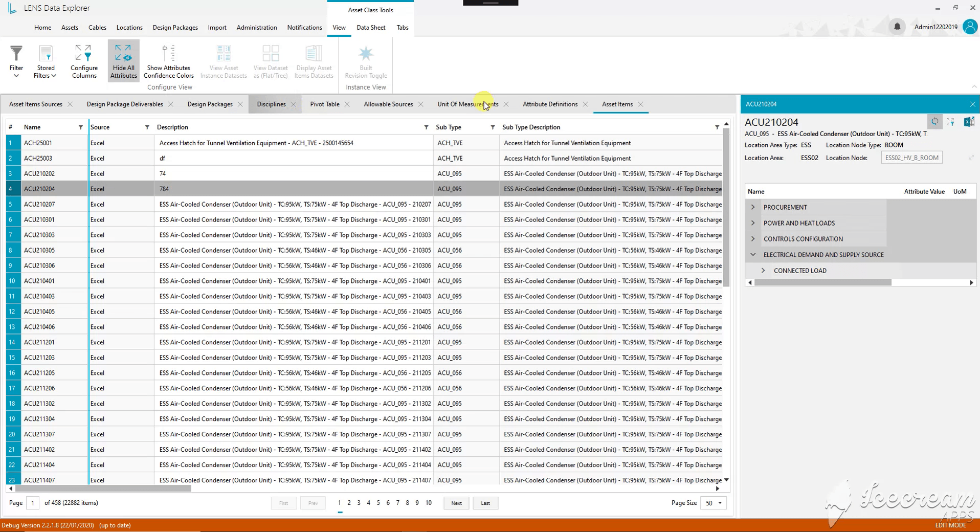Click the Built Revision Toggle
Viewport: 980px width, 532px height.
click(366, 61)
